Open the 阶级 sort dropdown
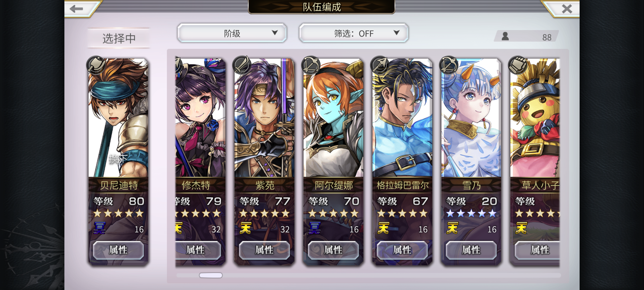The width and height of the screenshot is (644, 290). click(232, 33)
